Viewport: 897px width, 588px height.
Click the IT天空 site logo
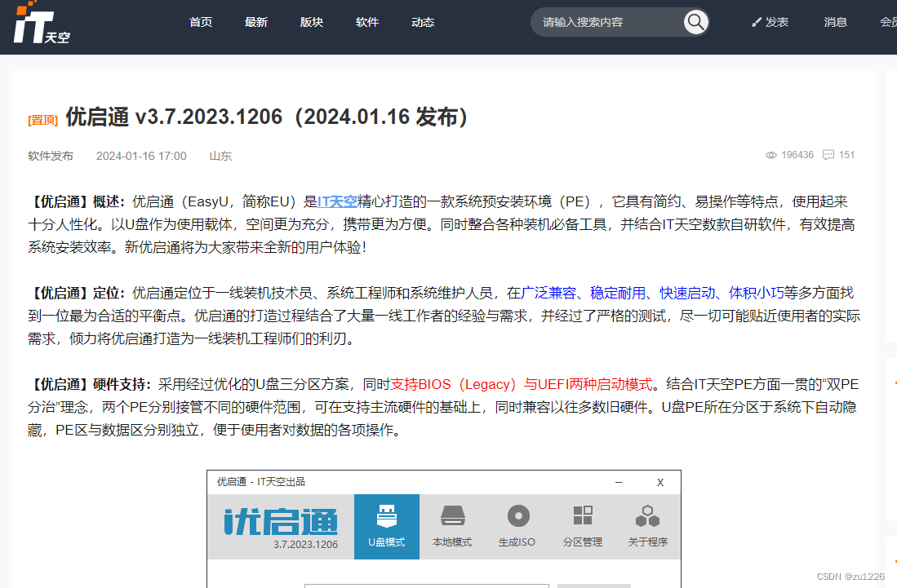click(x=41, y=24)
